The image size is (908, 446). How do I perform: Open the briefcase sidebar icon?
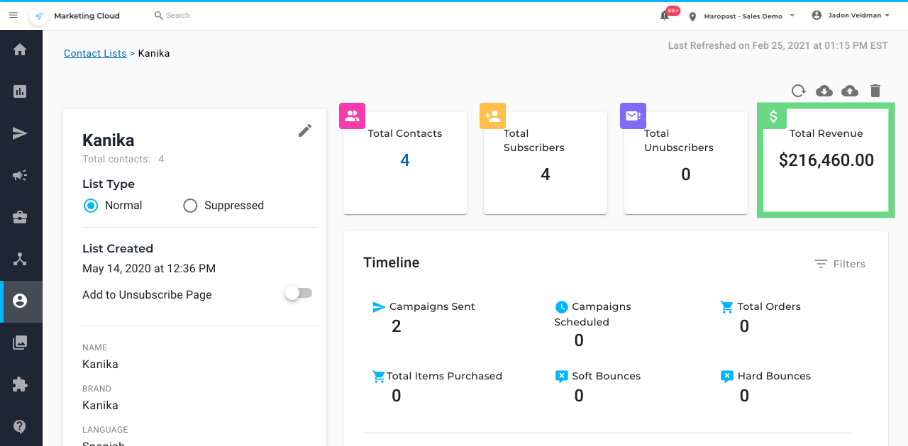20,218
